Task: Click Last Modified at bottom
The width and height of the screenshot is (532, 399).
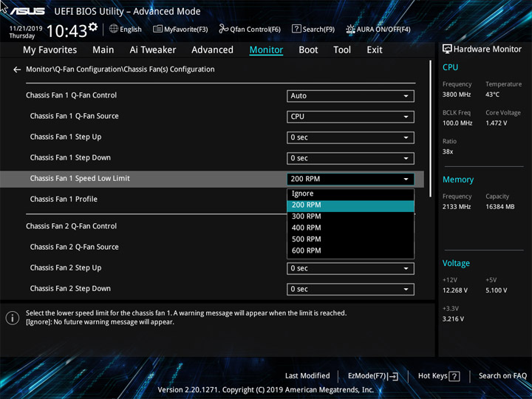Action: click(x=307, y=376)
